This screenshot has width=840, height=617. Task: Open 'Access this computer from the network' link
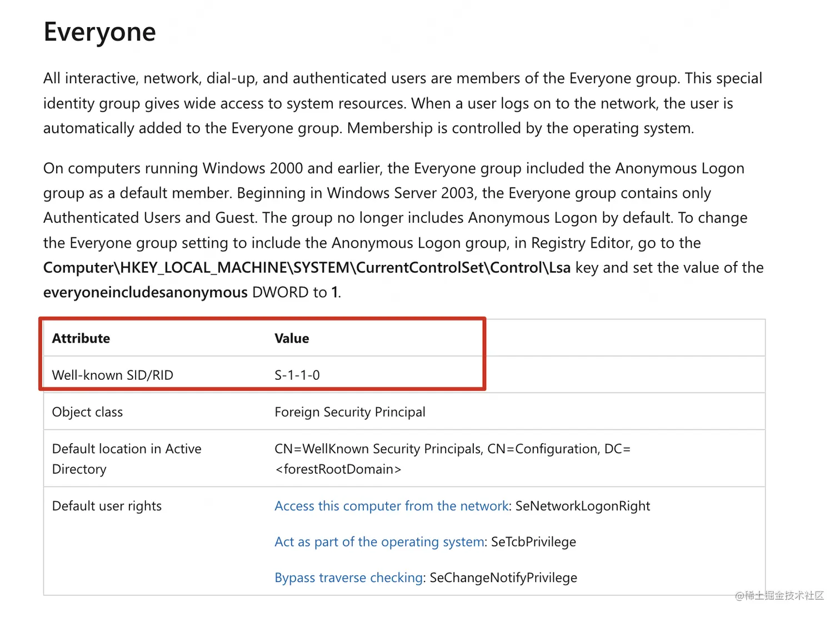392,506
